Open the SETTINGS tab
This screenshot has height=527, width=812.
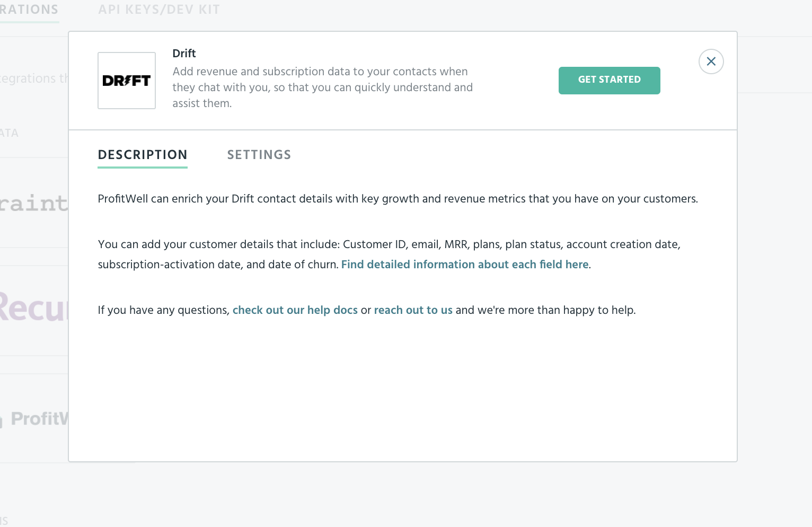click(x=259, y=155)
